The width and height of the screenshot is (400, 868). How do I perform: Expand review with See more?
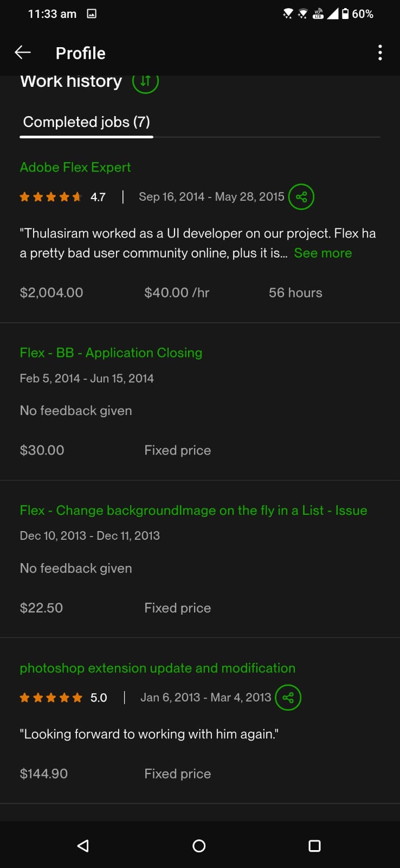coord(322,253)
